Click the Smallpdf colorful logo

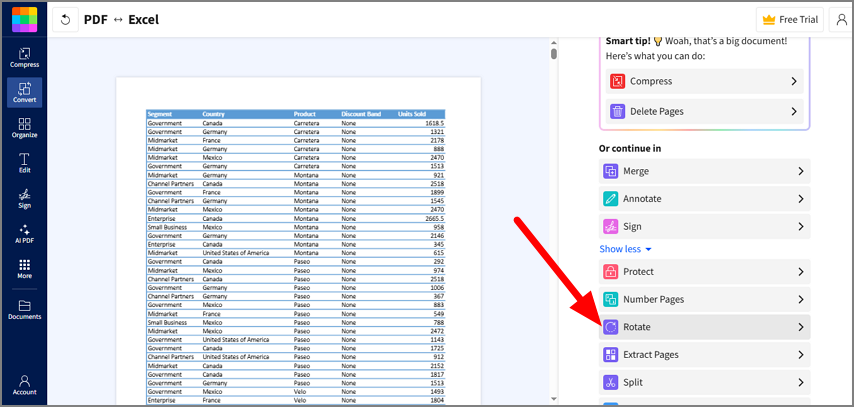coord(25,20)
